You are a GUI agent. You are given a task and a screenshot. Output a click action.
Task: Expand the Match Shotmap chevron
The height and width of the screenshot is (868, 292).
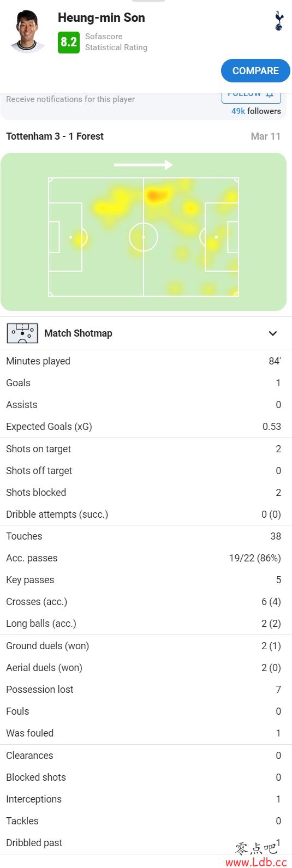click(x=273, y=333)
